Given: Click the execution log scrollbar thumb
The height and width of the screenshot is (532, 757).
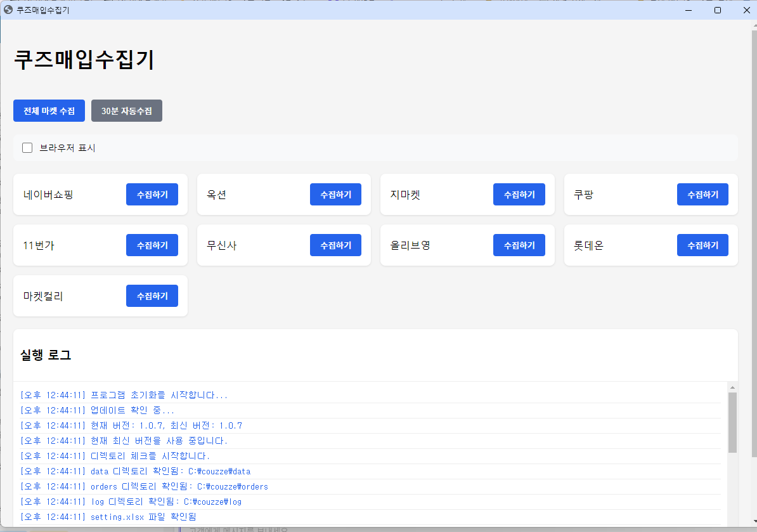Looking at the screenshot, I should tap(732, 422).
